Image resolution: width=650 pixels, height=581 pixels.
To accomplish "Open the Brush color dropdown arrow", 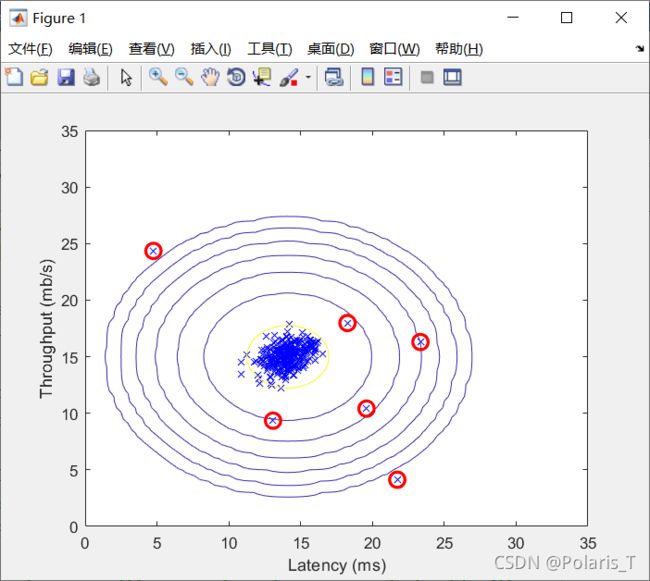I will tap(308, 77).
